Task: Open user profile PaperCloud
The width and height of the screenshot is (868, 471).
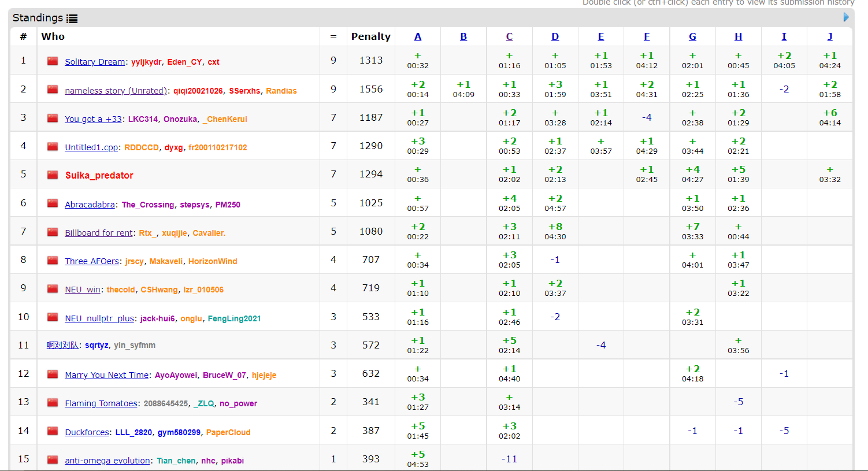Action: tap(228, 432)
